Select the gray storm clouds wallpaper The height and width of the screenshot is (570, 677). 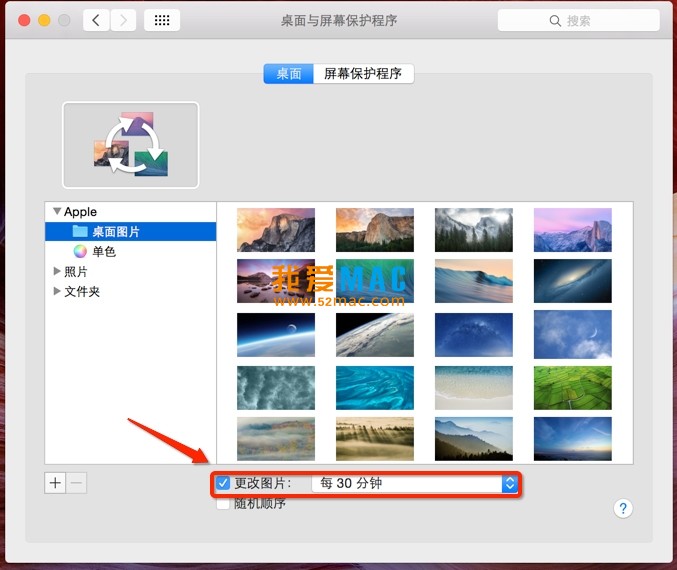[276, 388]
